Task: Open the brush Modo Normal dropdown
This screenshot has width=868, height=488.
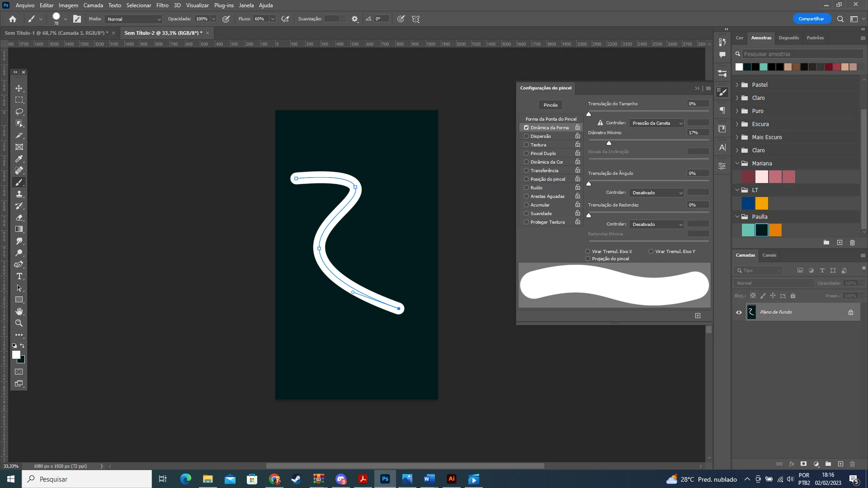Action: tap(133, 19)
